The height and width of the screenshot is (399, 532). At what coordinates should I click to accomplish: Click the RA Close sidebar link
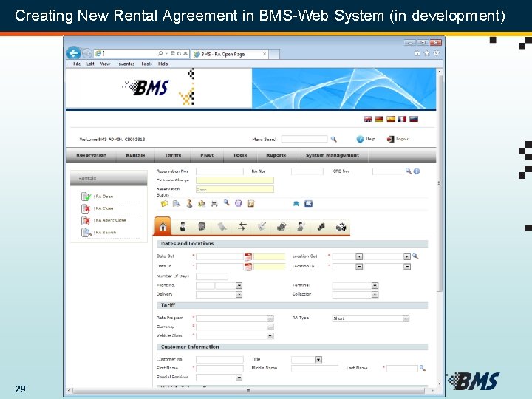104,208
